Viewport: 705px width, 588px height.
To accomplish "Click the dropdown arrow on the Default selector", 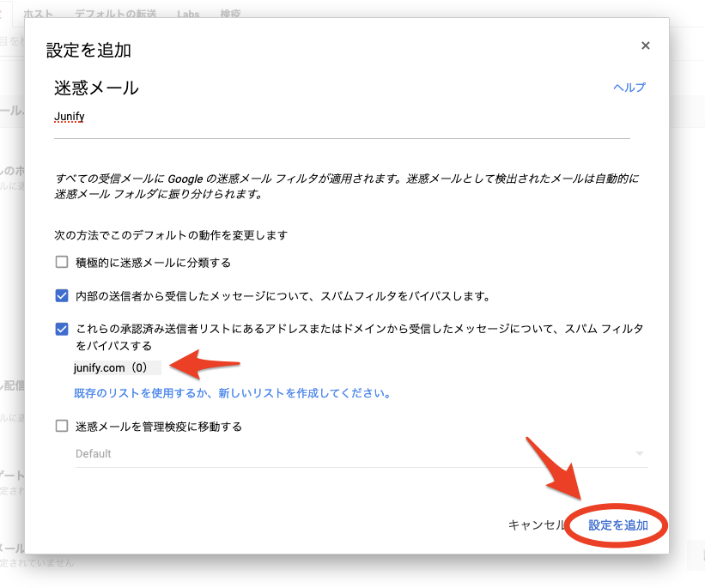I will pos(639,454).
